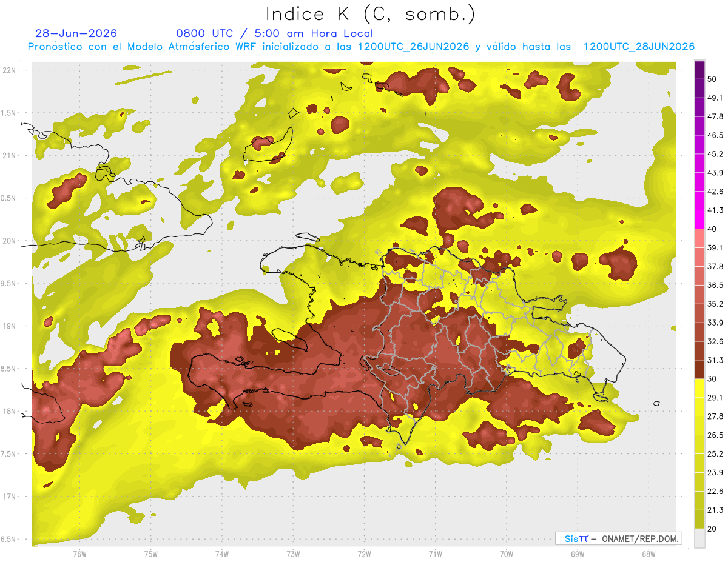Click the latitude label '18N'

pyautogui.click(x=10, y=411)
